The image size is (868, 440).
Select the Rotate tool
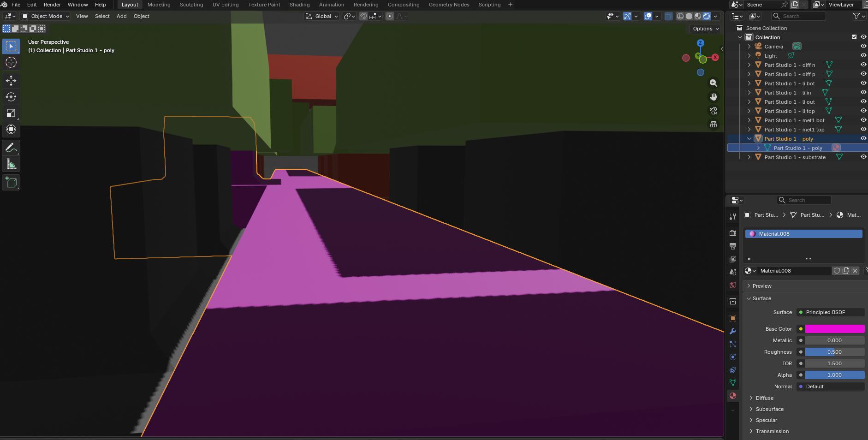[11, 97]
